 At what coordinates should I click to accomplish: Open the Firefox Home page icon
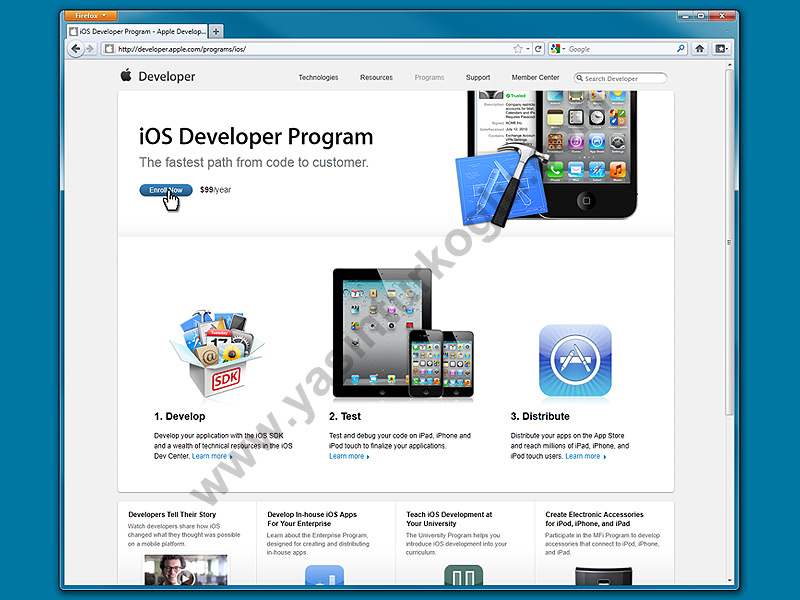tap(699, 49)
